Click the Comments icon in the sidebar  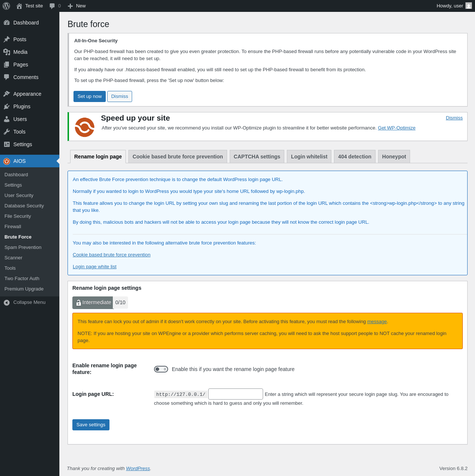click(x=7, y=77)
